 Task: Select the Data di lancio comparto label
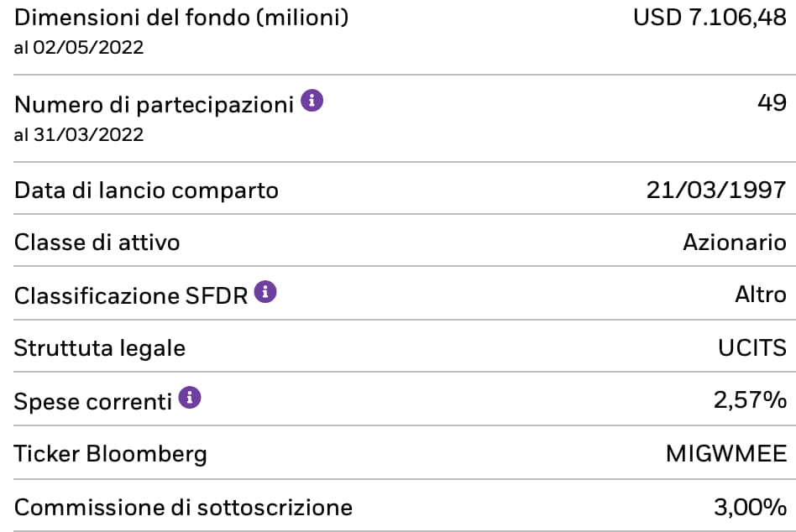pyautogui.click(x=146, y=190)
